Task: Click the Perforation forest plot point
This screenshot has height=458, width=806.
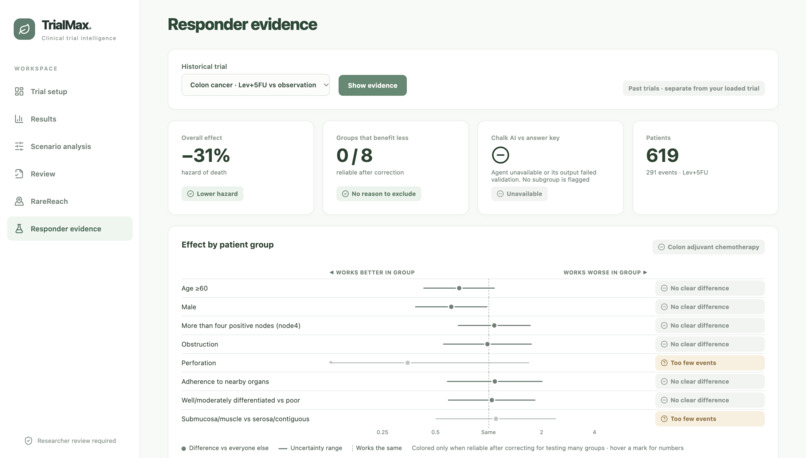Action: pos(408,363)
